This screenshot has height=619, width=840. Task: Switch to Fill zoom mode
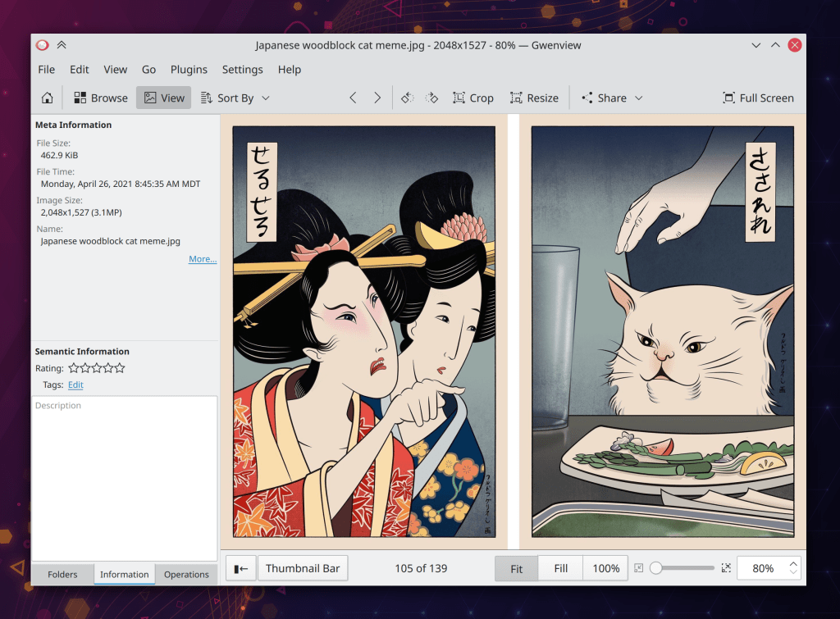[x=561, y=568]
